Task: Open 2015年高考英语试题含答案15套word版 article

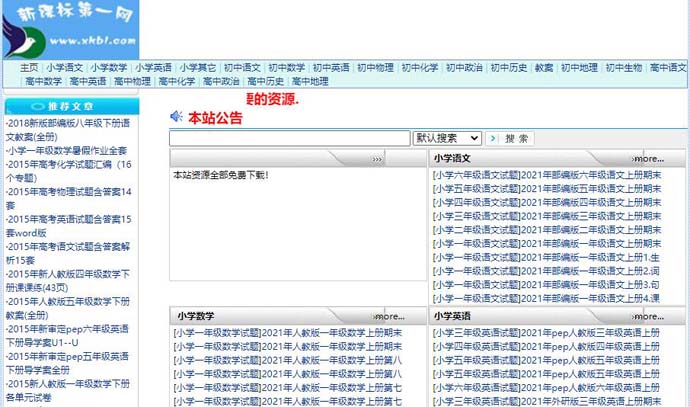Action: (69, 226)
